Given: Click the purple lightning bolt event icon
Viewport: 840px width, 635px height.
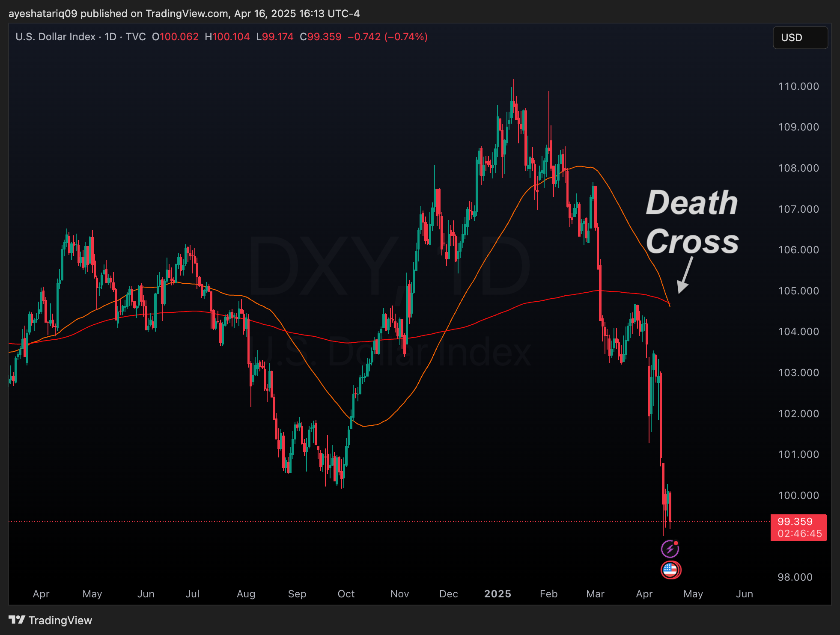Looking at the screenshot, I should [x=670, y=549].
